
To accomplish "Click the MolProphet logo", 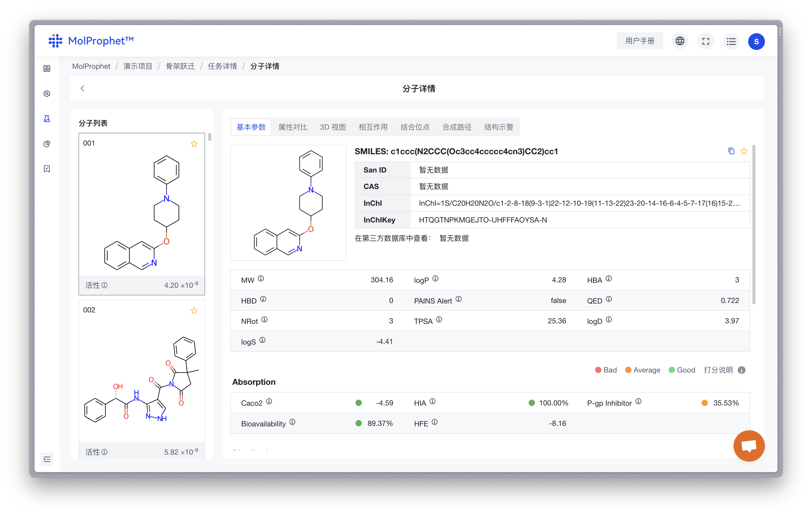I will pos(91,41).
